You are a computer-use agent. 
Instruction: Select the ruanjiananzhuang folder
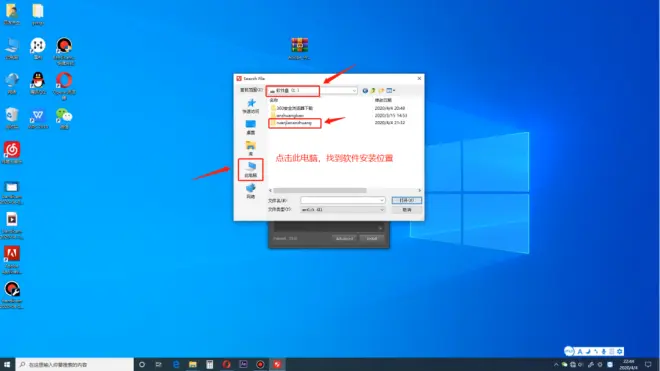pos(294,123)
